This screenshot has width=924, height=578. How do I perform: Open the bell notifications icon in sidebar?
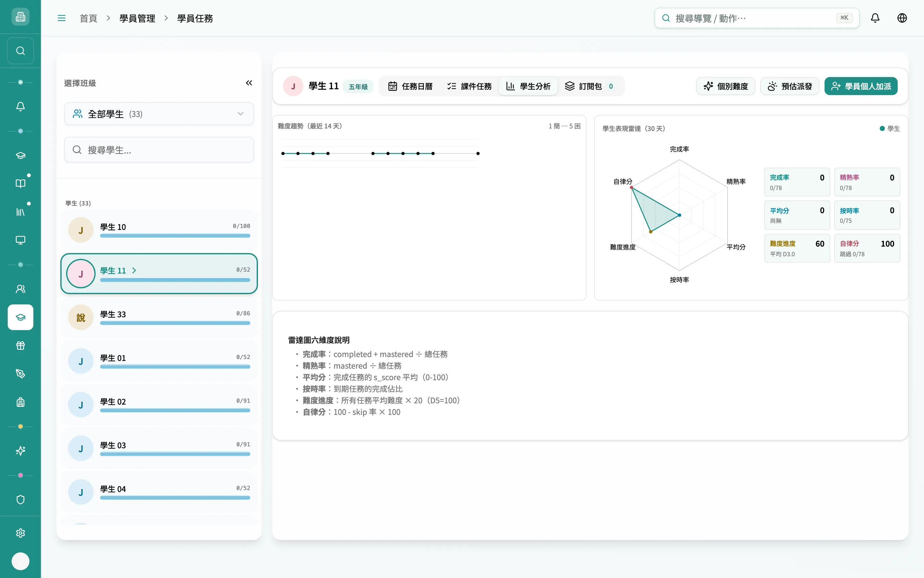point(20,107)
